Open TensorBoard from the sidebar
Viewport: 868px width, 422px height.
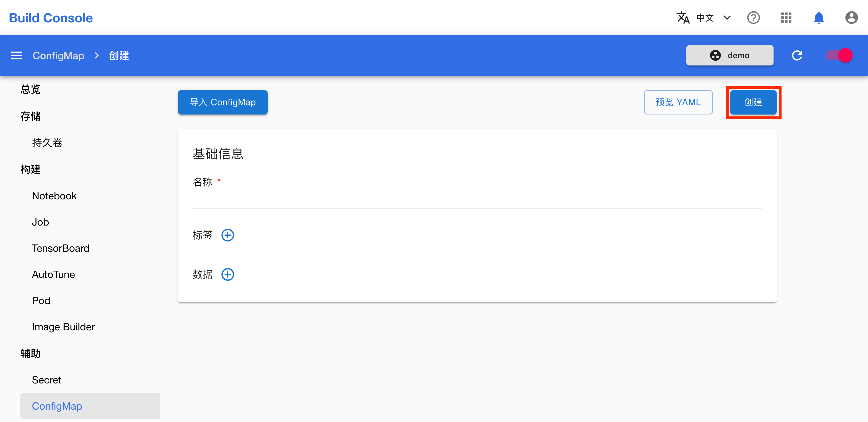(61, 248)
